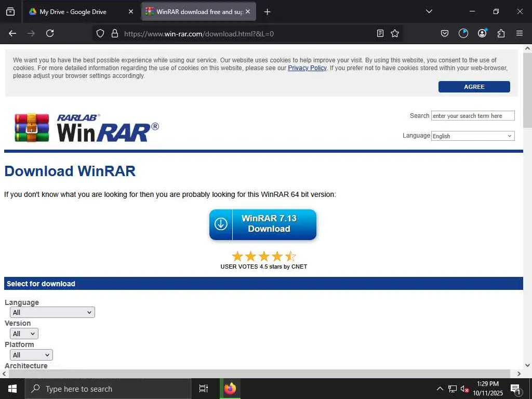The image size is (532, 399).
Task: Click the star rating graphic
Action: (x=263, y=256)
